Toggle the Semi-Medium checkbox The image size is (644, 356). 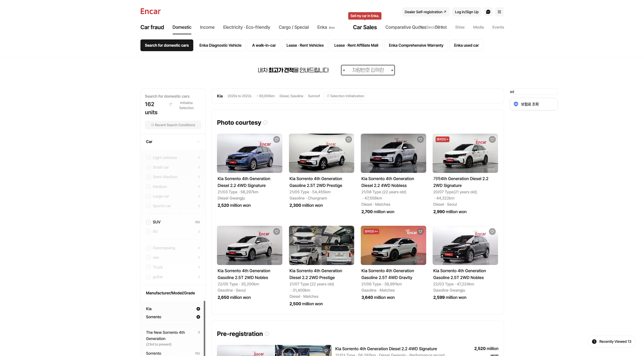[x=149, y=177]
